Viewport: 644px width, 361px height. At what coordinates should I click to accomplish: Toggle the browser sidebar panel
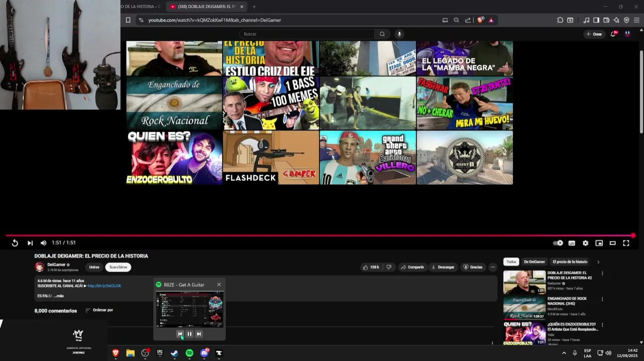tap(596, 20)
